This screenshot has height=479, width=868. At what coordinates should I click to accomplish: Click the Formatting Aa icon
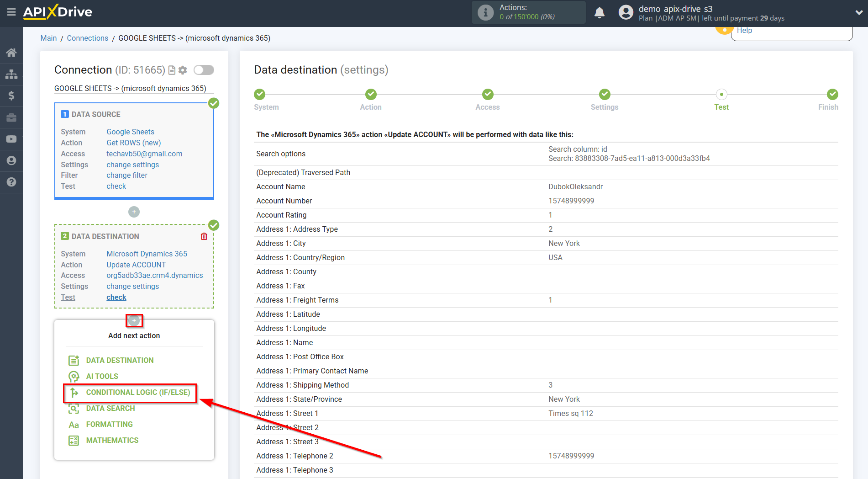point(74,425)
